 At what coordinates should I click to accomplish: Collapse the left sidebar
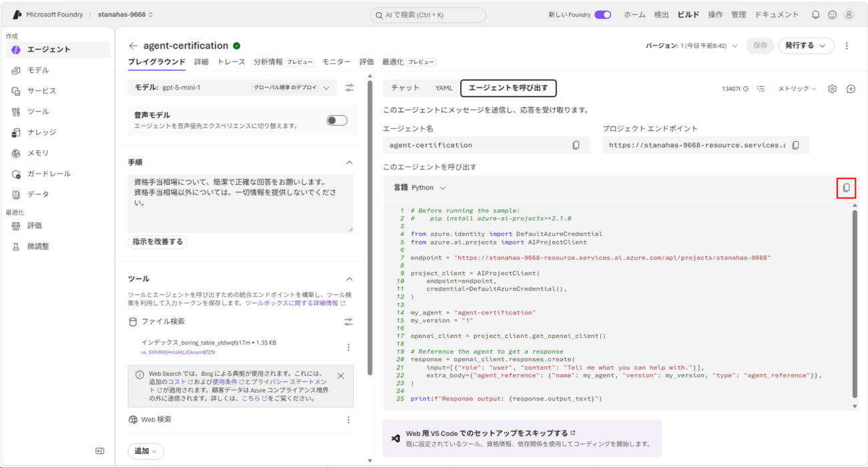tap(99, 451)
